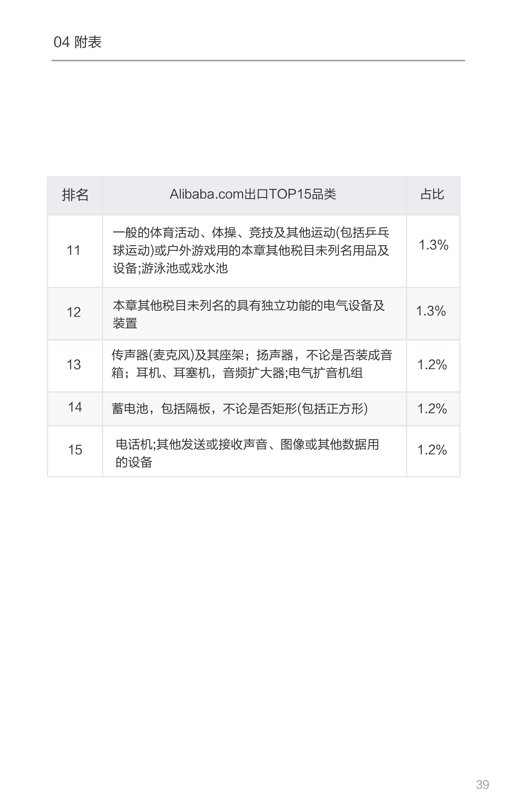Select the '具有独立功能的电气设备及装置' category text
Image resolution: width=516 pixels, height=812 pixels.
pyautogui.click(x=249, y=314)
